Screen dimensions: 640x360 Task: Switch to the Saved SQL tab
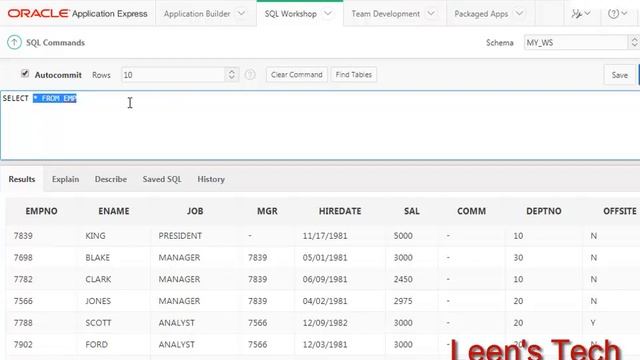(162, 179)
